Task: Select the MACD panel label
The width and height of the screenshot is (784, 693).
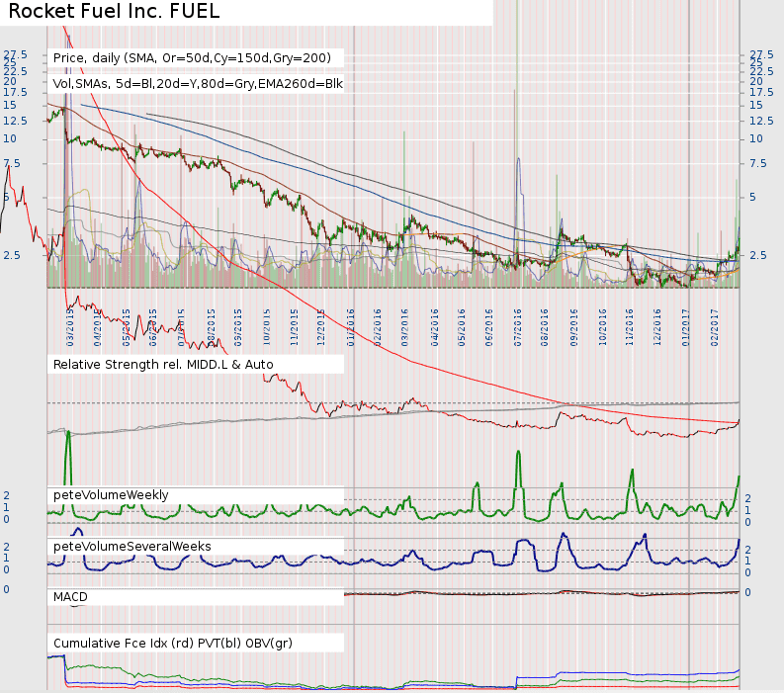Action: click(70, 597)
